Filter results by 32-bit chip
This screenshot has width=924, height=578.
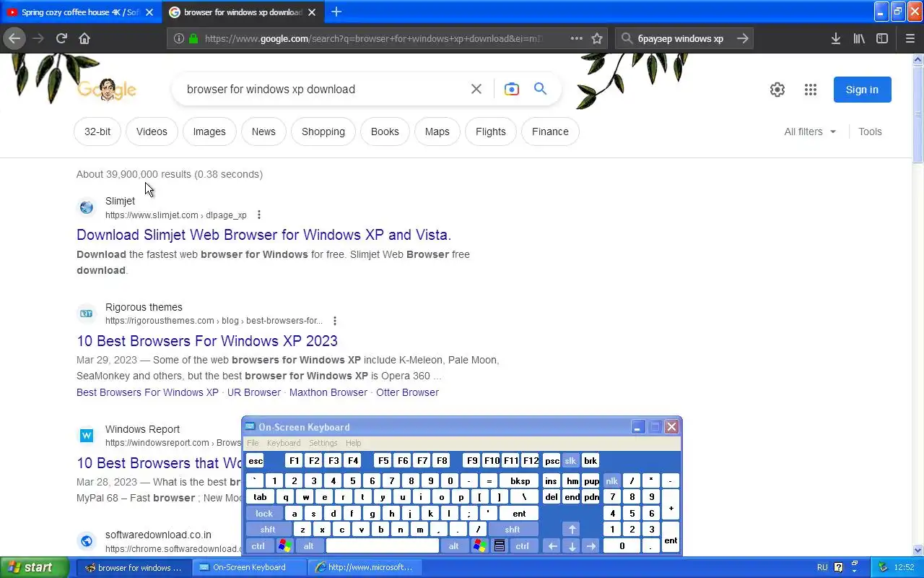coord(97,131)
